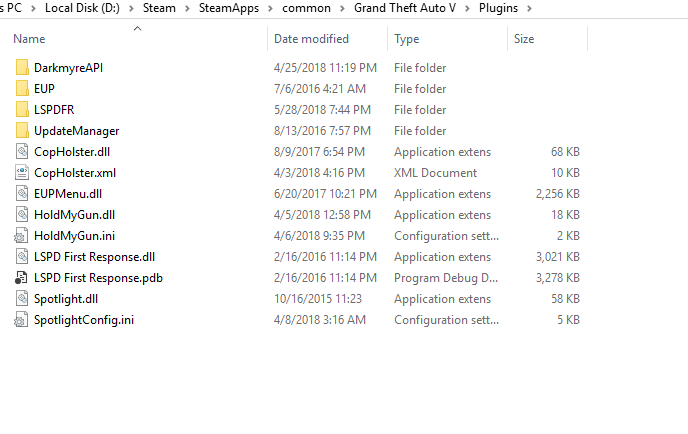Sort files by the Name column header
Viewport: 688px width, 434px height.
pyautogui.click(x=30, y=39)
